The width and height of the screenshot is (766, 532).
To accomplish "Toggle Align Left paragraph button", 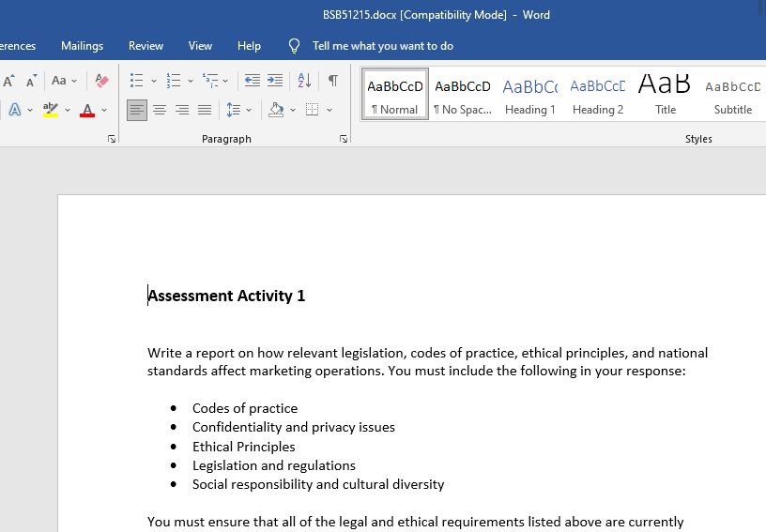I will click(137, 110).
